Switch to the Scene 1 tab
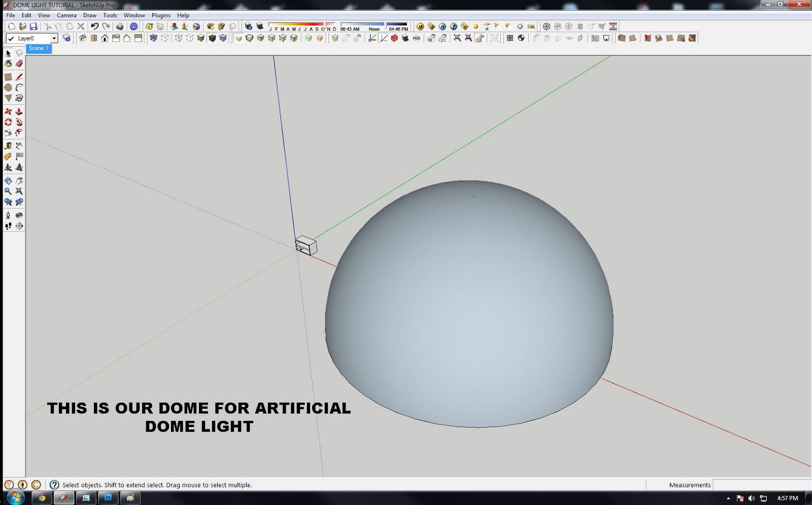The width and height of the screenshot is (812, 505). click(x=39, y=49)
